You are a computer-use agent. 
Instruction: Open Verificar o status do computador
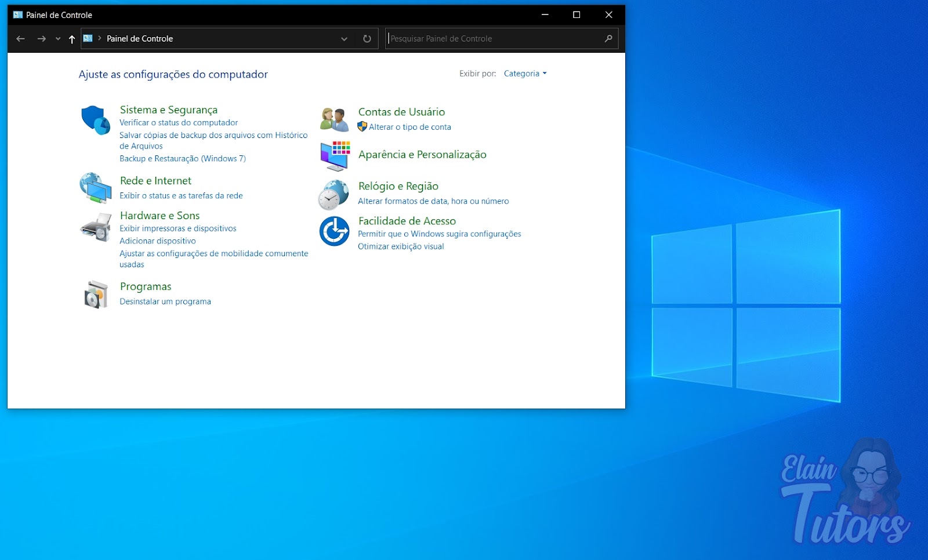(x=179, y=123)
